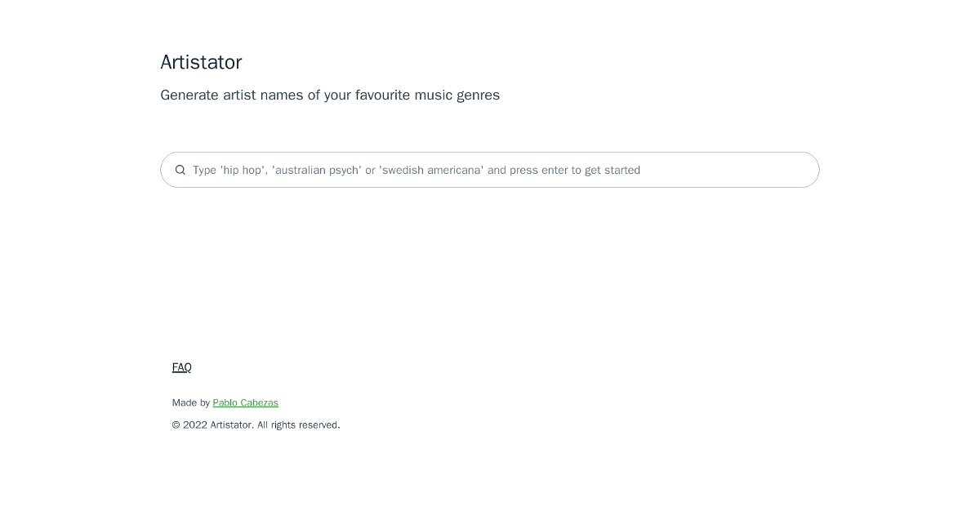This screenshot has height=511, width=980.
Task: Click placeholder text mentioning 'hip hop'
Action: (x=243, y=170)
